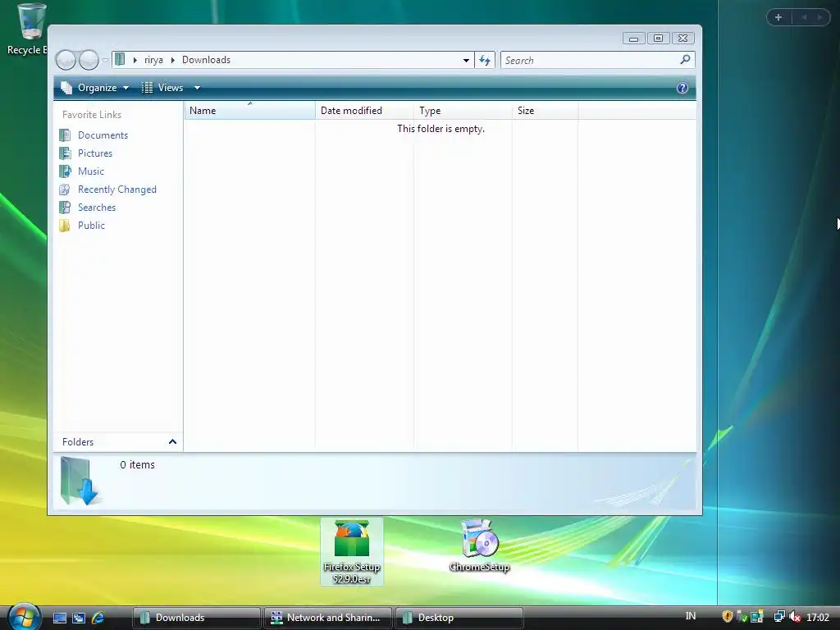Sort by the Type column header
This screenshot has width=840, height=630.
[x=463, y=111]
